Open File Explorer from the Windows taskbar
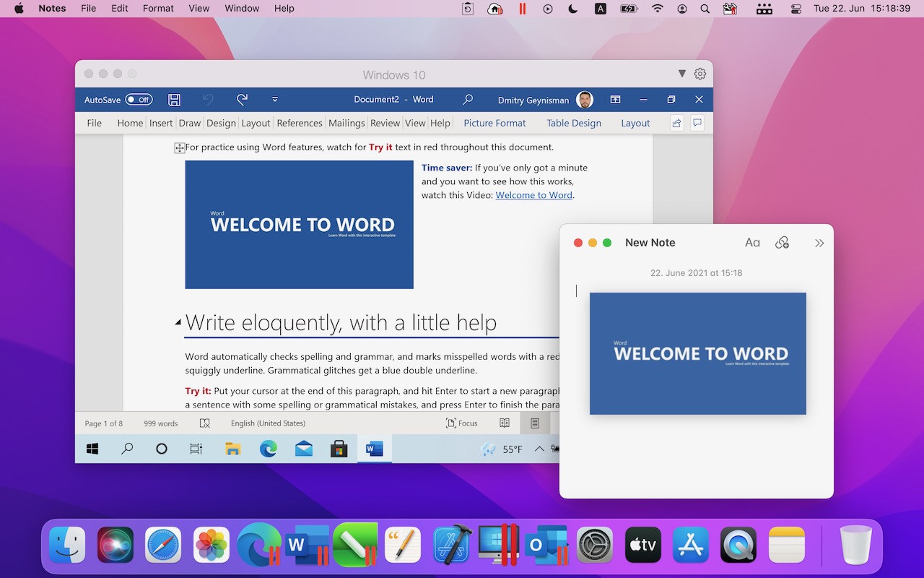924x578 pixels. pos(232,449)
